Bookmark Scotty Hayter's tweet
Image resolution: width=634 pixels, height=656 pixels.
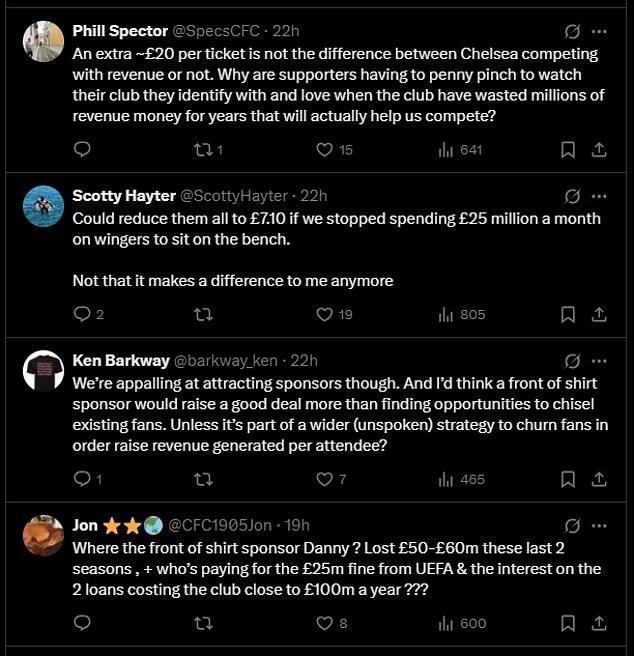[567, 315]
